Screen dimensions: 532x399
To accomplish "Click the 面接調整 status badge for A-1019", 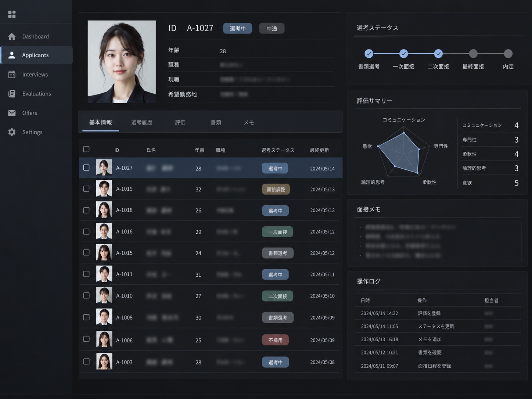I will pos(276,189).
